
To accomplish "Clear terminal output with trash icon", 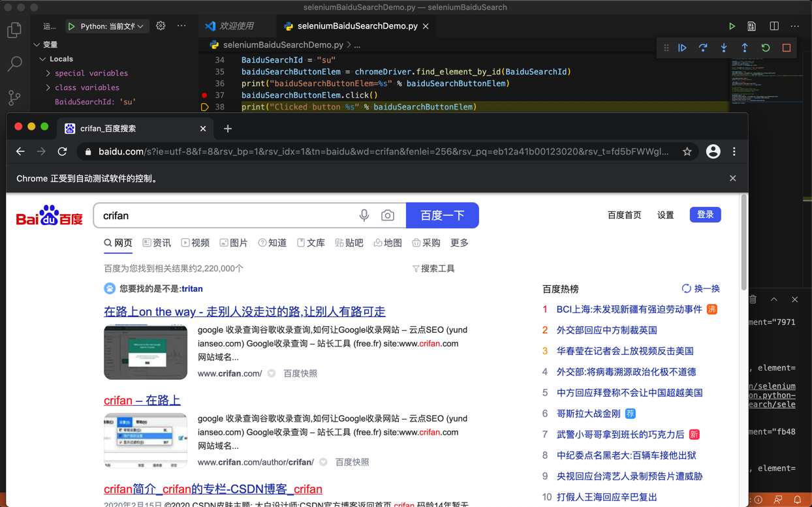I will [x=753, y=300].
